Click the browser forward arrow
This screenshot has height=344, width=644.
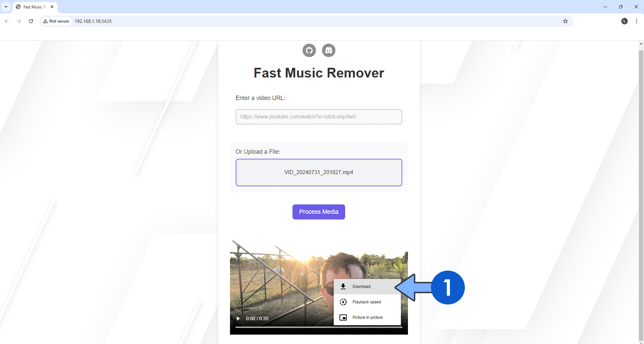[x=19, y=21]
